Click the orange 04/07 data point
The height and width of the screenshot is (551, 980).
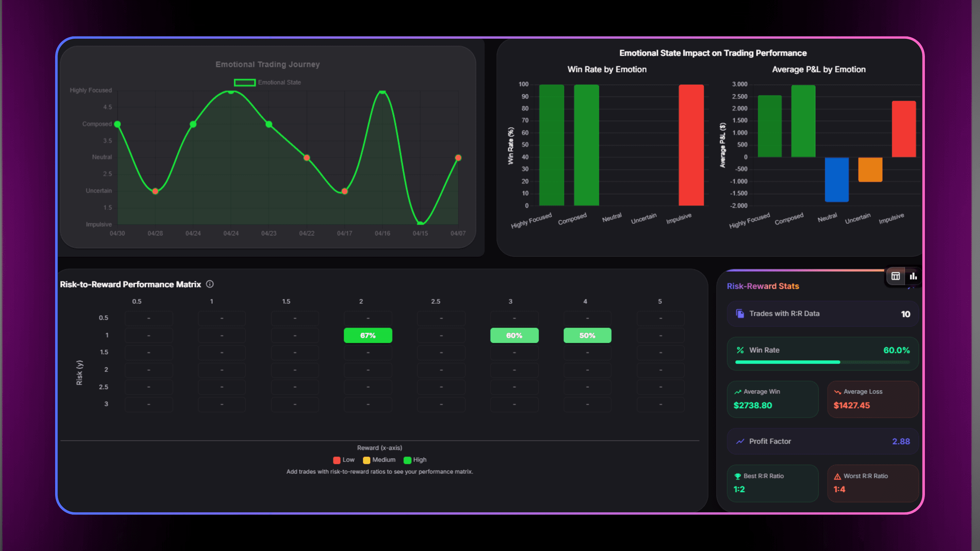pos(458,157)
